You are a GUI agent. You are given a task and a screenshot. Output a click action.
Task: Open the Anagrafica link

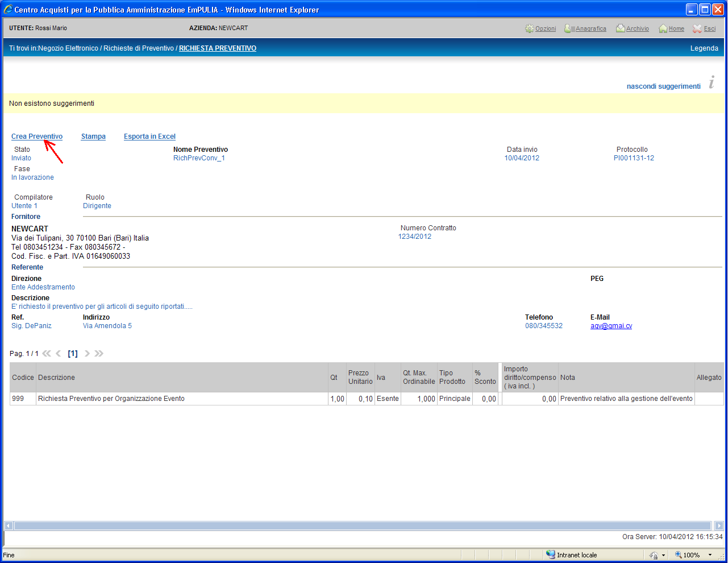(x=591, y=28)
